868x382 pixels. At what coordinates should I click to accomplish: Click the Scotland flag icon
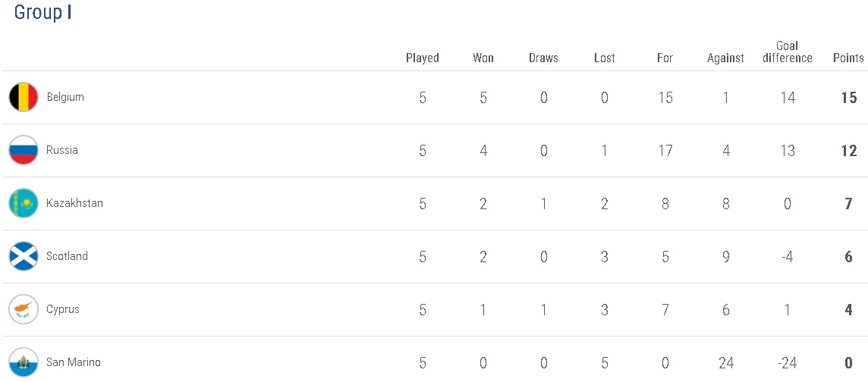(x=24, y=256)
